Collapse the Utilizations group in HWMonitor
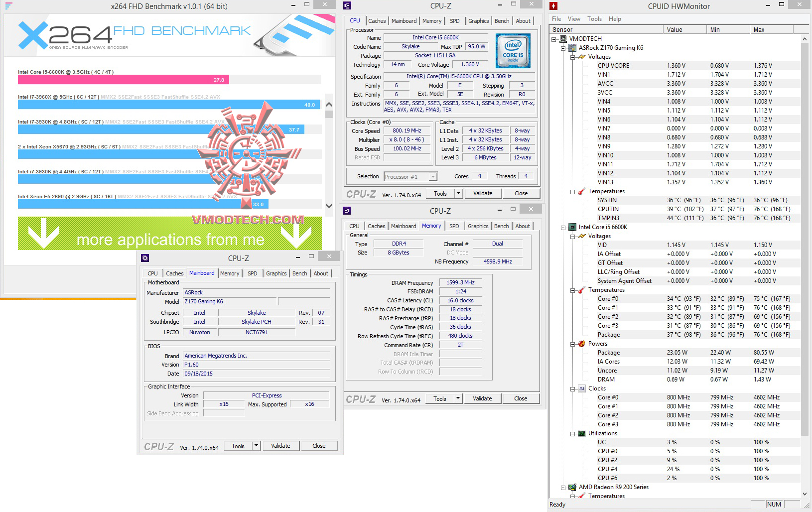This screenshot has height=512, width=812. pyautogui.click(x=573, y=433)
